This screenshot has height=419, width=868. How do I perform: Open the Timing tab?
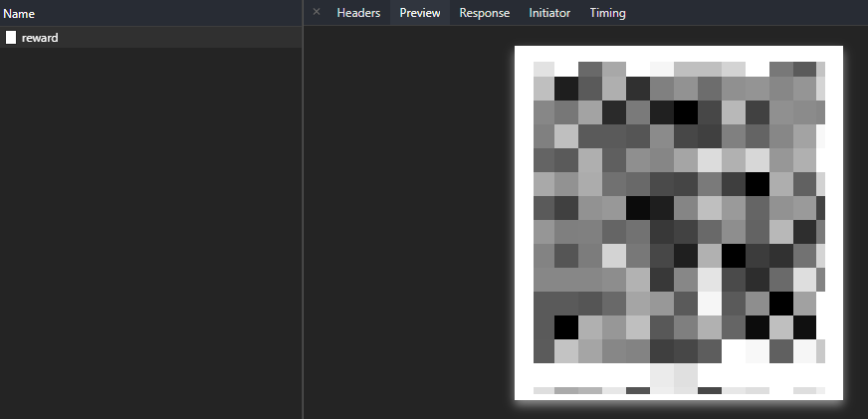point(607,13)
